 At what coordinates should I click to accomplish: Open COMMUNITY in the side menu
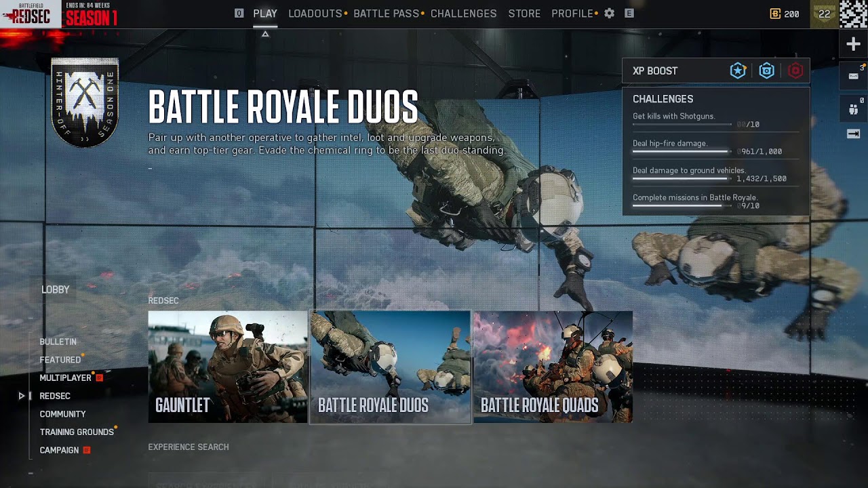tap(62, 414)
